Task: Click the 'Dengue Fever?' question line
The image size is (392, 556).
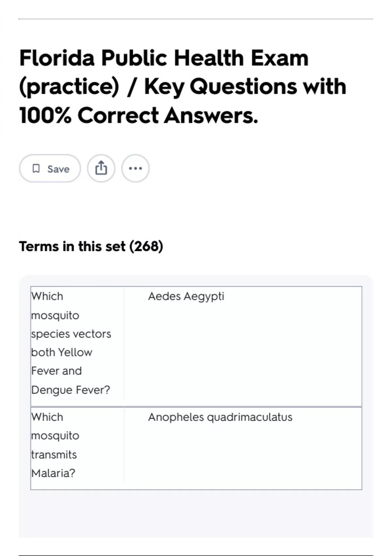Action: coord(71,390)
